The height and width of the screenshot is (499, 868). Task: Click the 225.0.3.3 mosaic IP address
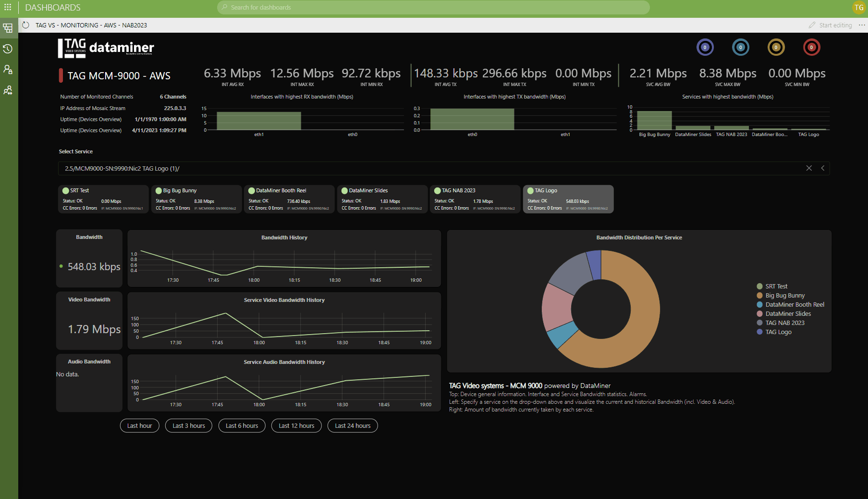pyautogui.click(x=175, y=108)
